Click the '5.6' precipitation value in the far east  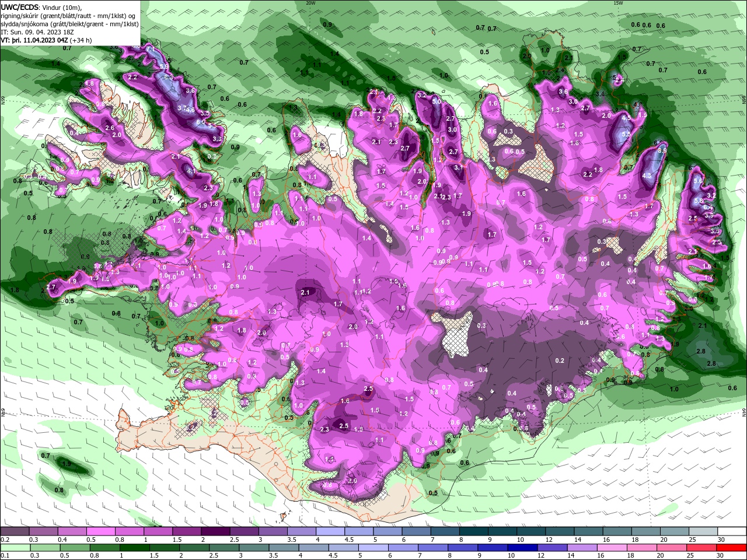697,181
